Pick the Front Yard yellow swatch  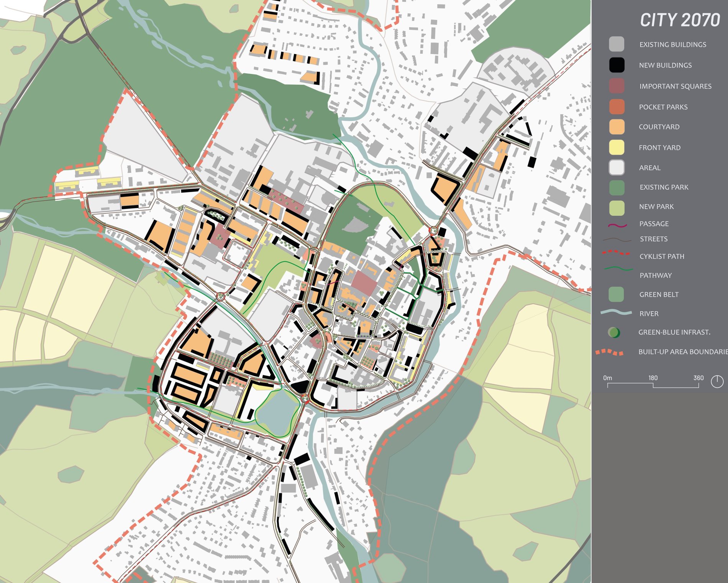(x=617, y=147)
